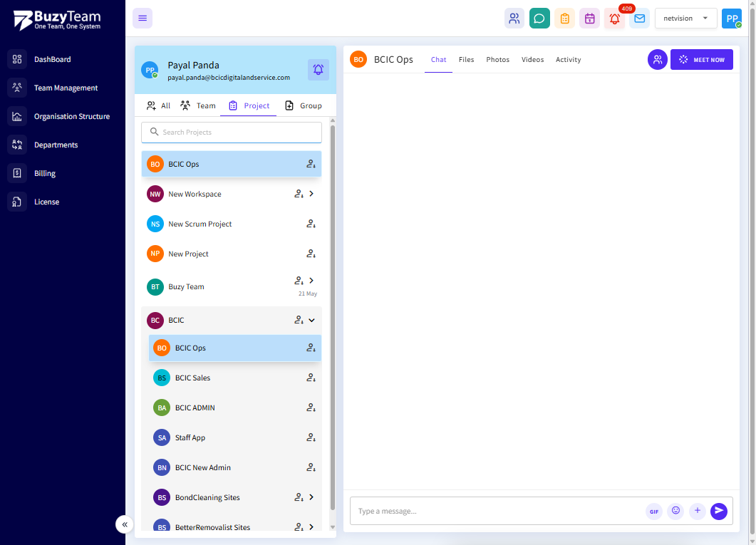Switch to the Group tab
The height and width of the screenshot is (545, 756).
(303, 105)
